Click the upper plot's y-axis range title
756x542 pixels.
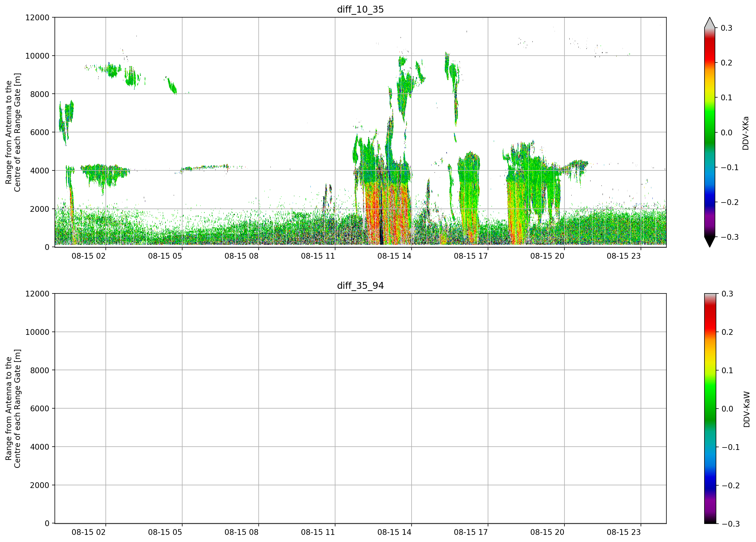pos(13,132)
